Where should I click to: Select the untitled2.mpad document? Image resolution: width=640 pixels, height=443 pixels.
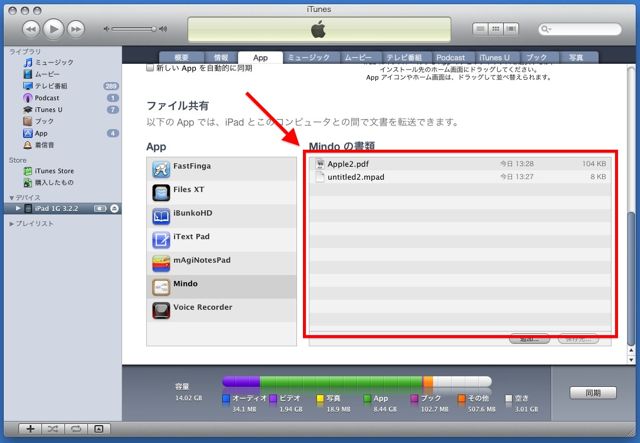[x=460, y=177]
